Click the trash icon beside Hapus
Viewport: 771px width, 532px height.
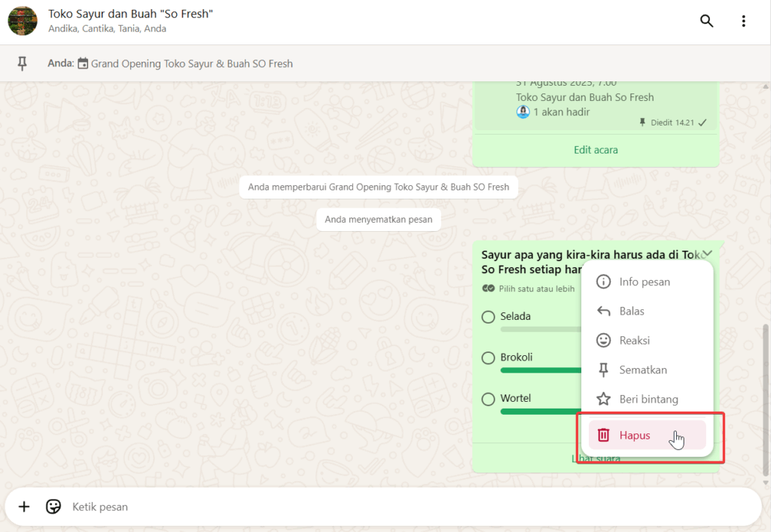[x=603, y=435]
